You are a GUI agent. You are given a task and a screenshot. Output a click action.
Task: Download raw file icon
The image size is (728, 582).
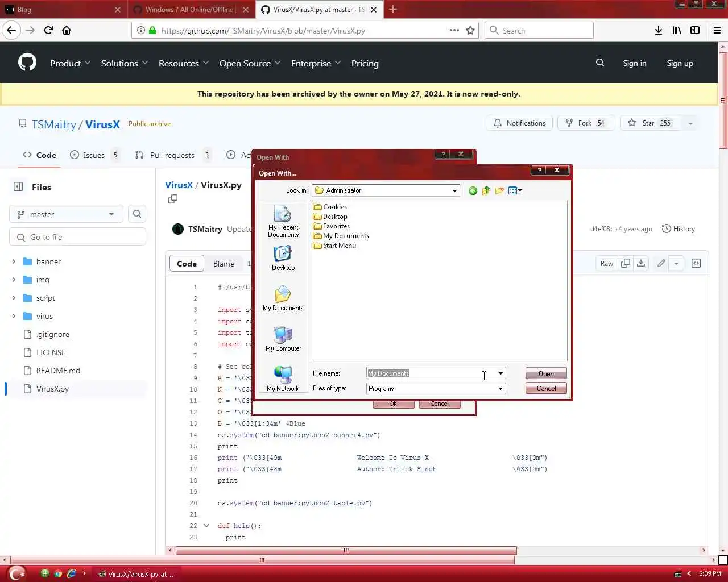[x=641, y=263]
